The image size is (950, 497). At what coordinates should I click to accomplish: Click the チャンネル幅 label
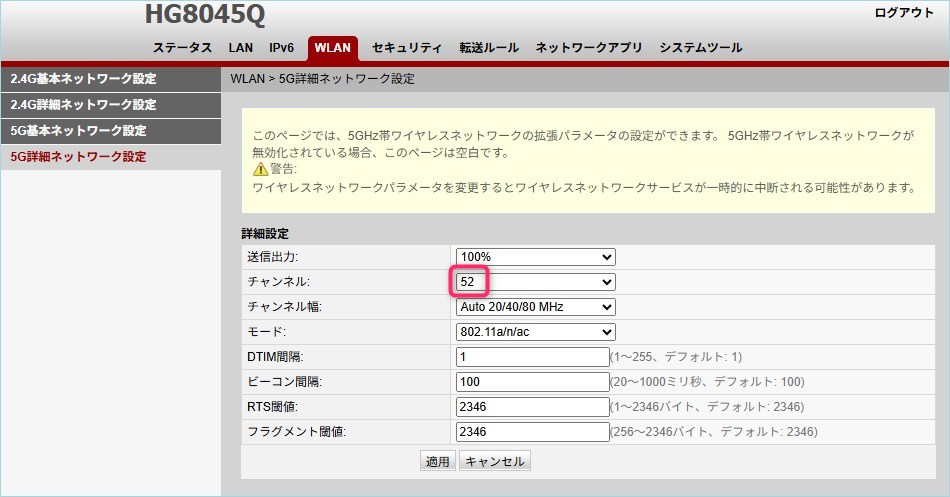pyautogui.click(x=284, y=307)
